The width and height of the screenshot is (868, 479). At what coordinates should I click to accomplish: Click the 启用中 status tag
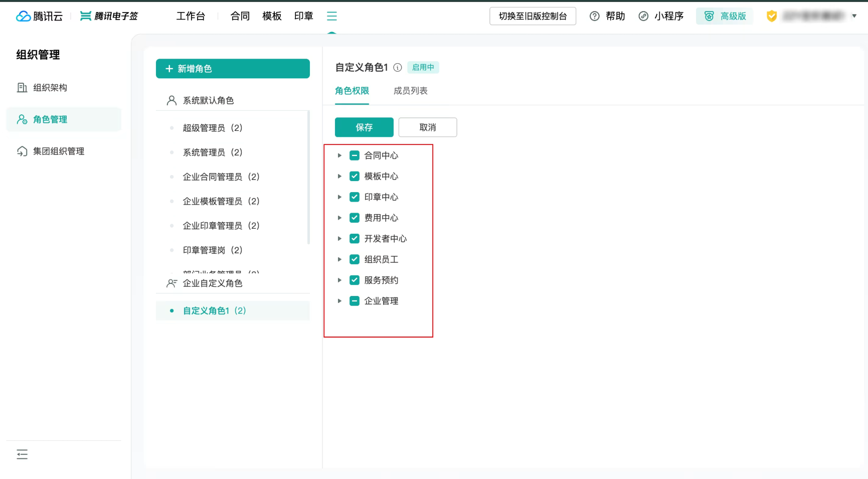(x=423, y=67)
